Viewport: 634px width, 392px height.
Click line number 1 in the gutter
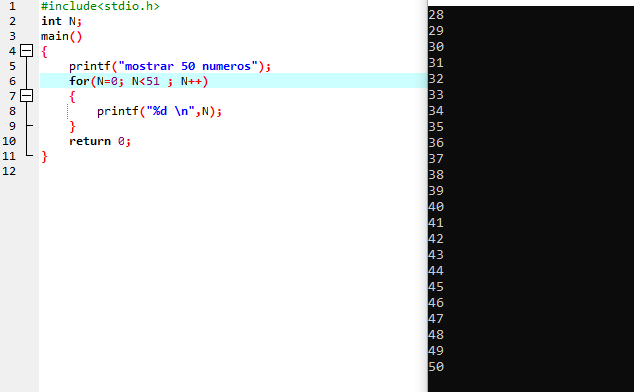click(x=13, y=6)
